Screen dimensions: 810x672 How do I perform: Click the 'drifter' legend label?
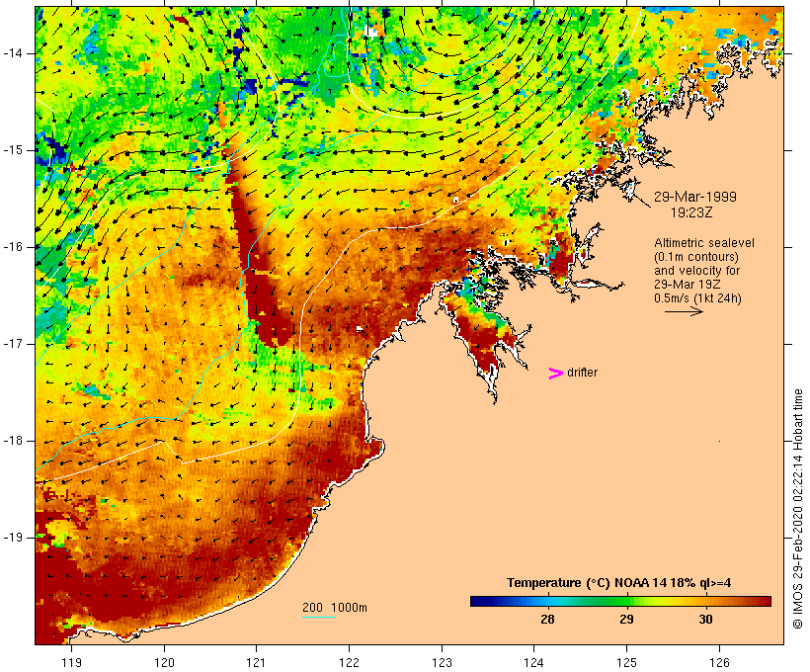click(x=582, y=373)
